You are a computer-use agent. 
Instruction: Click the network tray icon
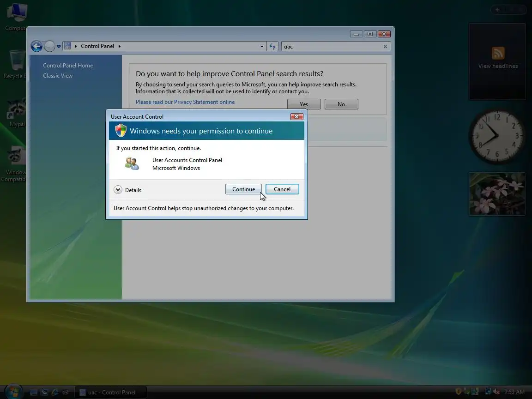point(488,392)
